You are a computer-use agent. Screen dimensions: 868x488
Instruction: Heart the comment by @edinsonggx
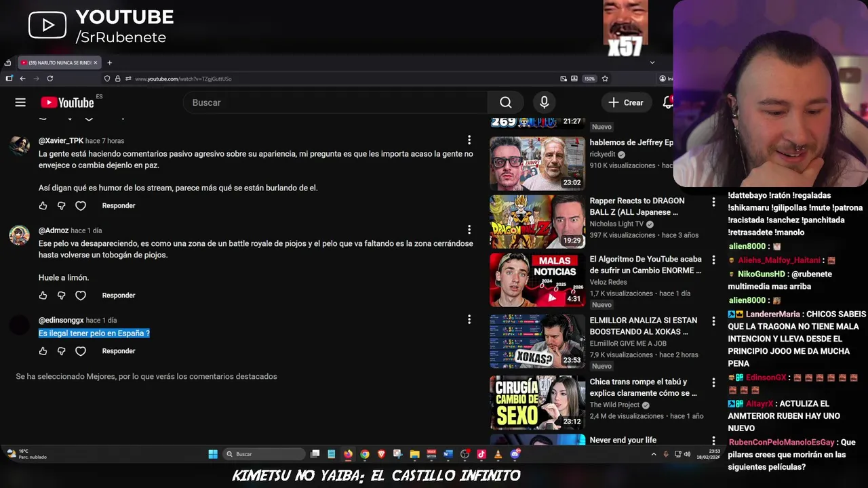point(81,351)
